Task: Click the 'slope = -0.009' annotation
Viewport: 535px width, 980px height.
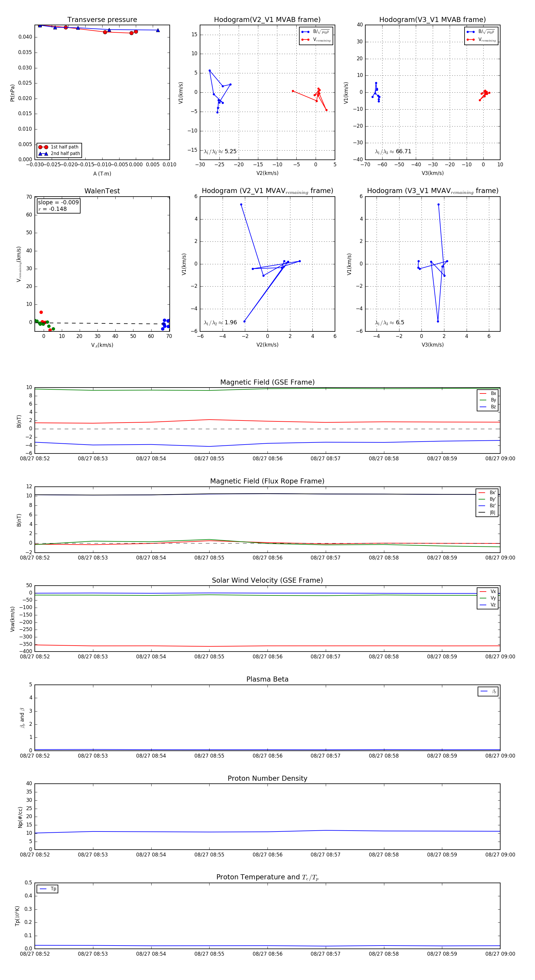Action: [58, 203]
